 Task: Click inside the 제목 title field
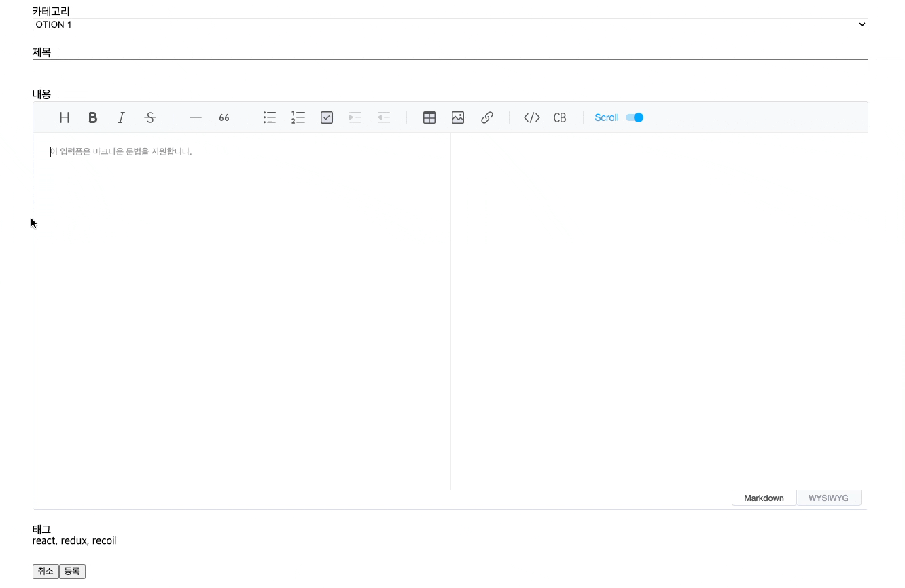pyautogui.click(x=450, y=66)
